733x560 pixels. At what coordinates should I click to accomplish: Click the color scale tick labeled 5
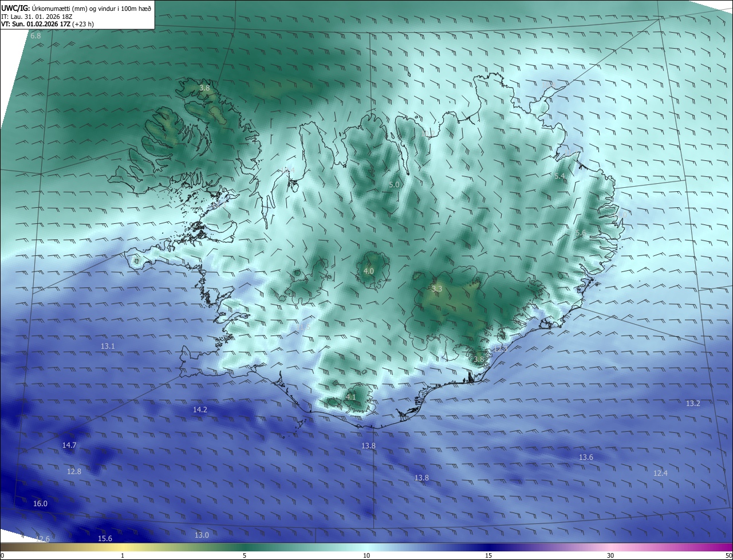[x=245, y=555]
